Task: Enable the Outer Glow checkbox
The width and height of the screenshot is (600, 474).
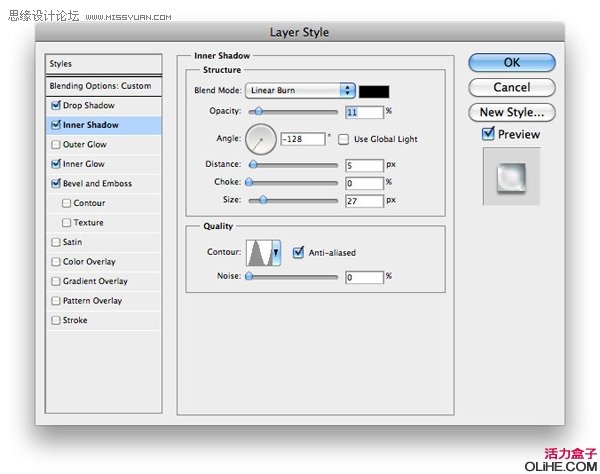Action: 56,144
